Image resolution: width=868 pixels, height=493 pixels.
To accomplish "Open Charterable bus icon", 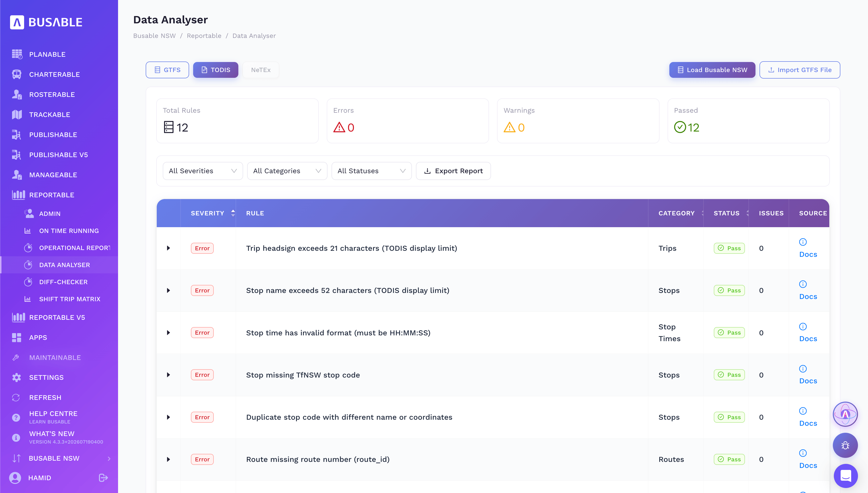I will pos(17,74).
